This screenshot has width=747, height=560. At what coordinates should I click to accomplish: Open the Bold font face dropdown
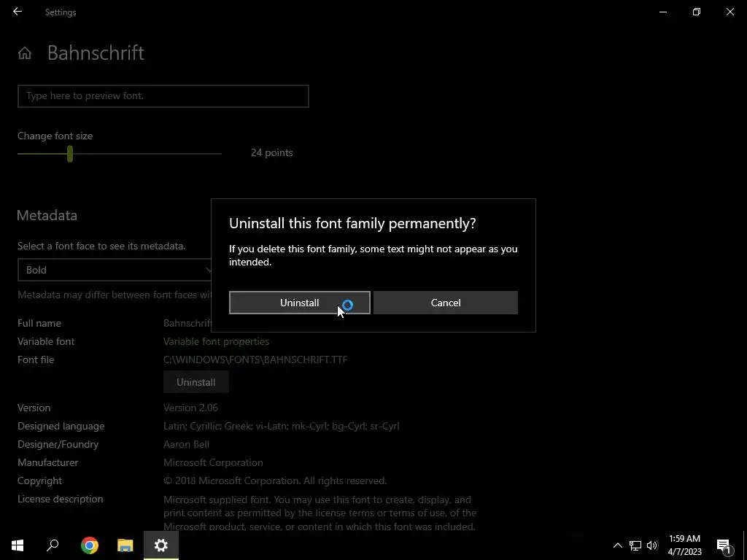[x=115, y=270]
